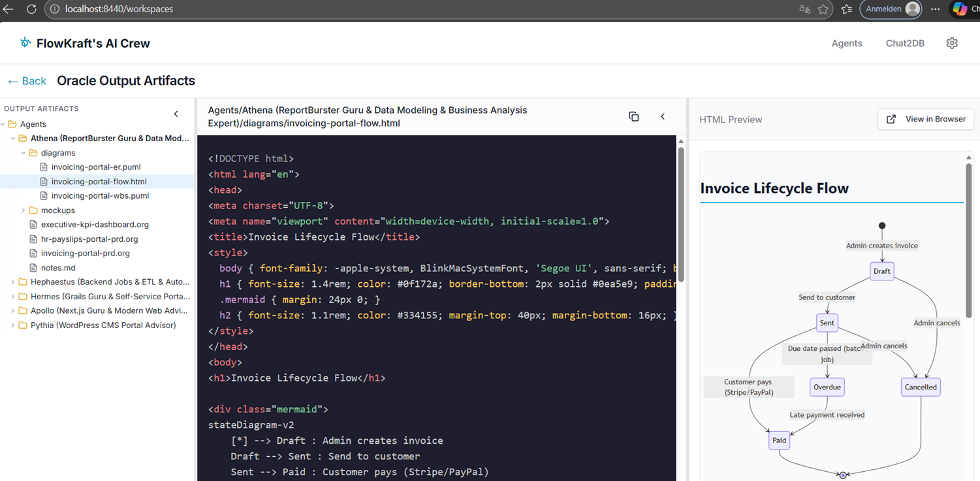Collapse the diagrams folder
The height and width of the screenshot is (481, 980).
point(24,152)
